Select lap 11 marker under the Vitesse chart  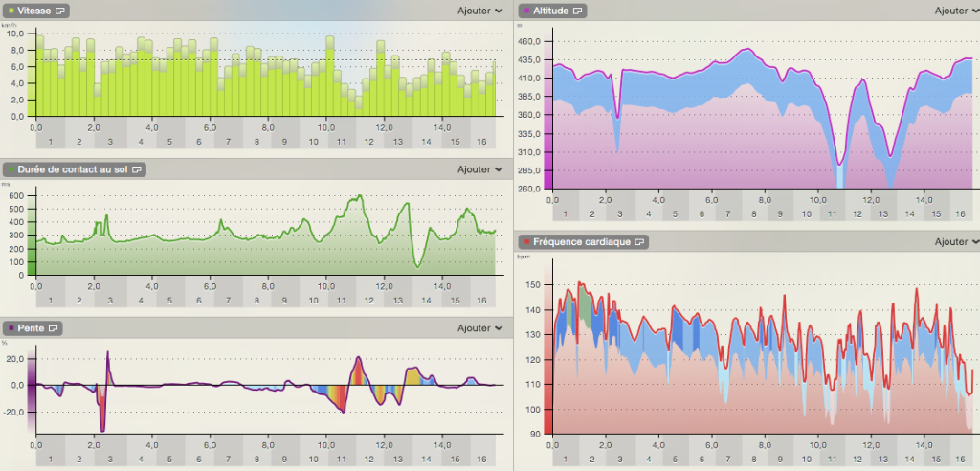tap(342, 142)
